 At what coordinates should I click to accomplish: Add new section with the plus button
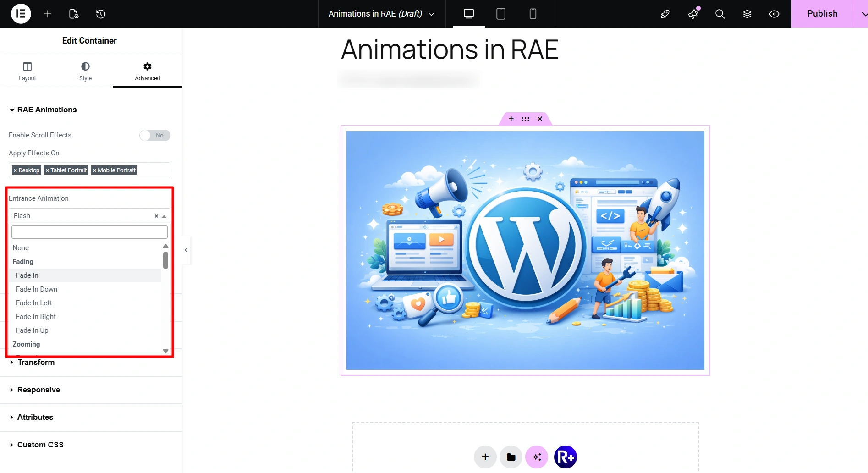click(x=485, y=457)
